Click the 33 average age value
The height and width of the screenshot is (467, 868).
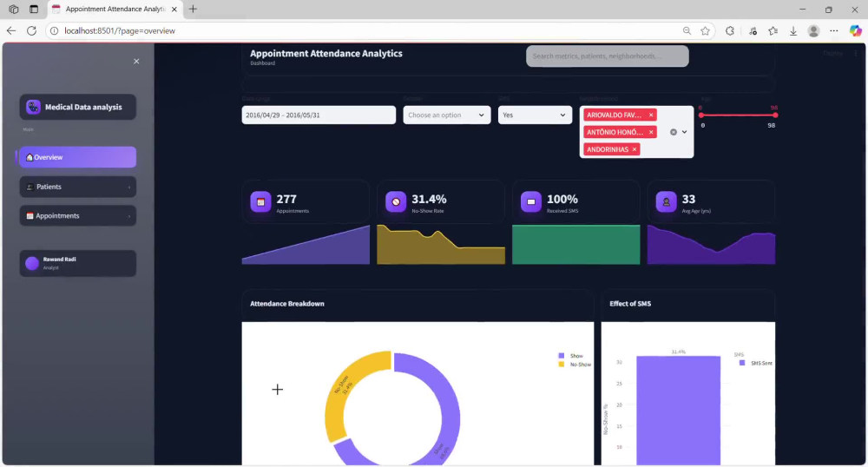[x=688, y=199]
